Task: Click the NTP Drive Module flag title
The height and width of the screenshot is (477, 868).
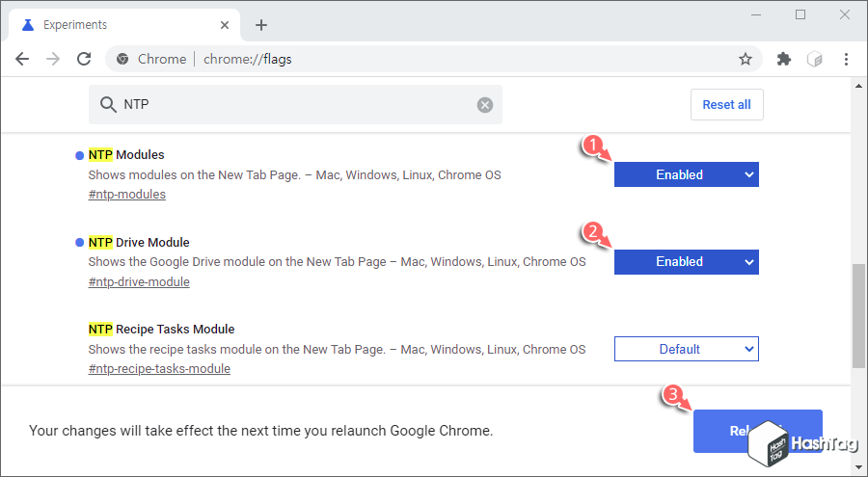Action: [x=139, y=243]
